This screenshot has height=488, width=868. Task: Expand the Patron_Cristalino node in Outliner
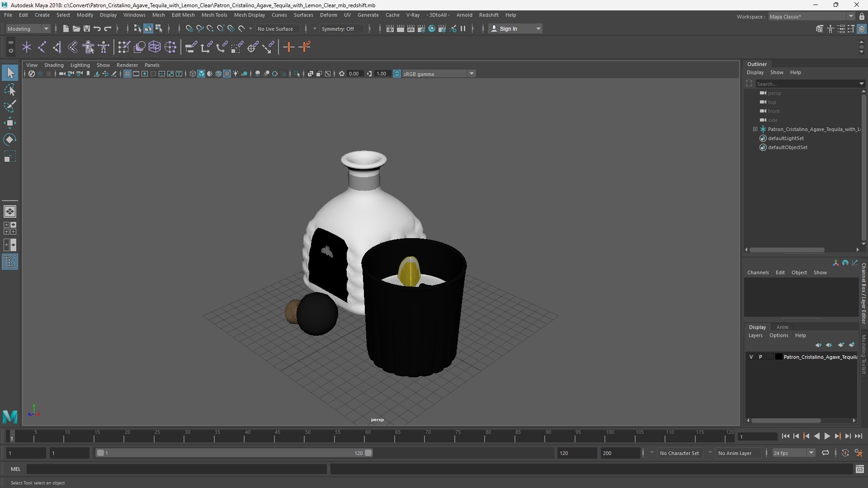coord(755,129)
